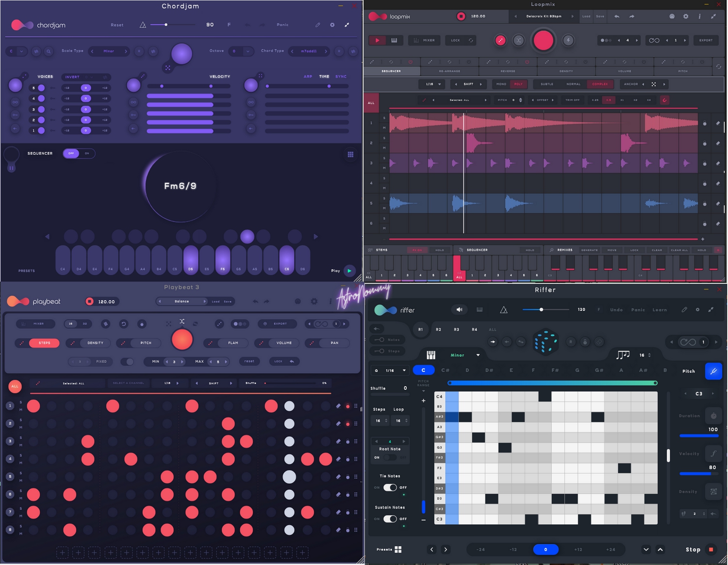Open the Chordjam Octave dropdown
This screenshot has height=565, width=728.
tap(241, 51)
